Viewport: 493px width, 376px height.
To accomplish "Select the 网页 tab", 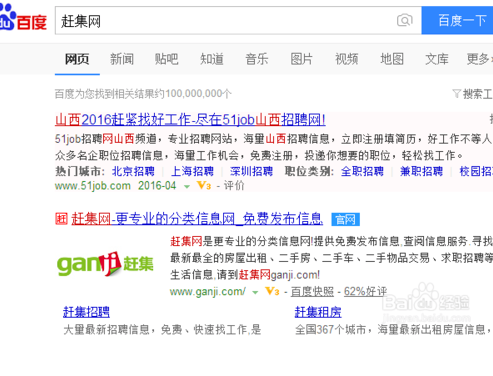I will [x=77, y=59].
